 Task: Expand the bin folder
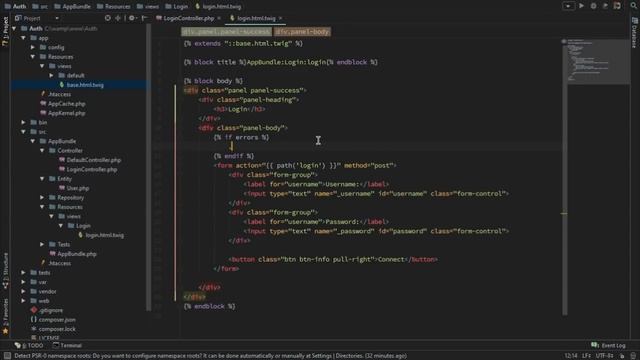point(24,122)
